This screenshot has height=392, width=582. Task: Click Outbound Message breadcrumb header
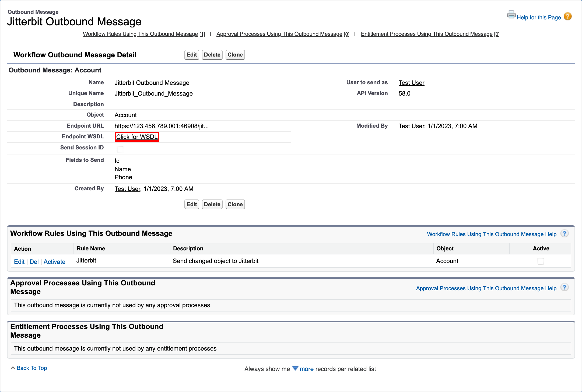37,11
